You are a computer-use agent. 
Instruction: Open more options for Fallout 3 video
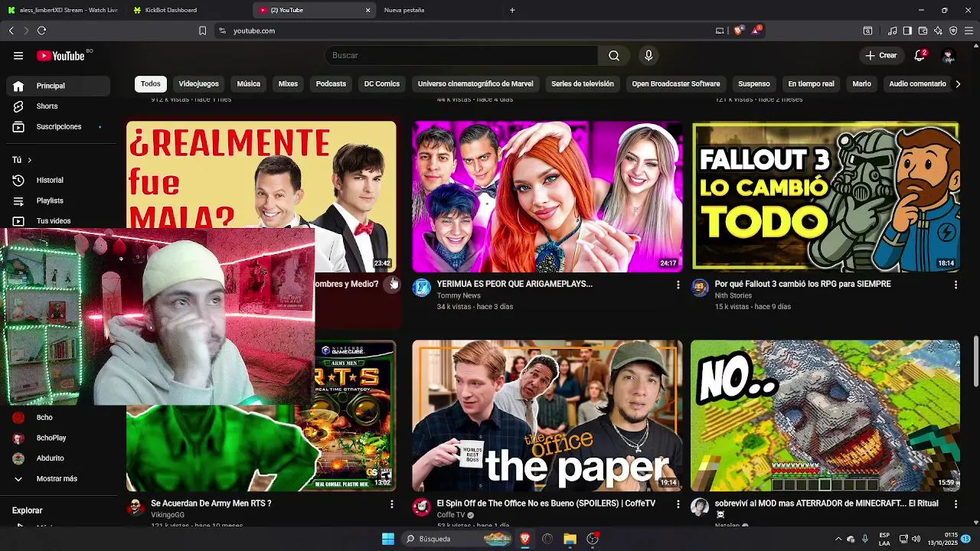pos(955,285)
